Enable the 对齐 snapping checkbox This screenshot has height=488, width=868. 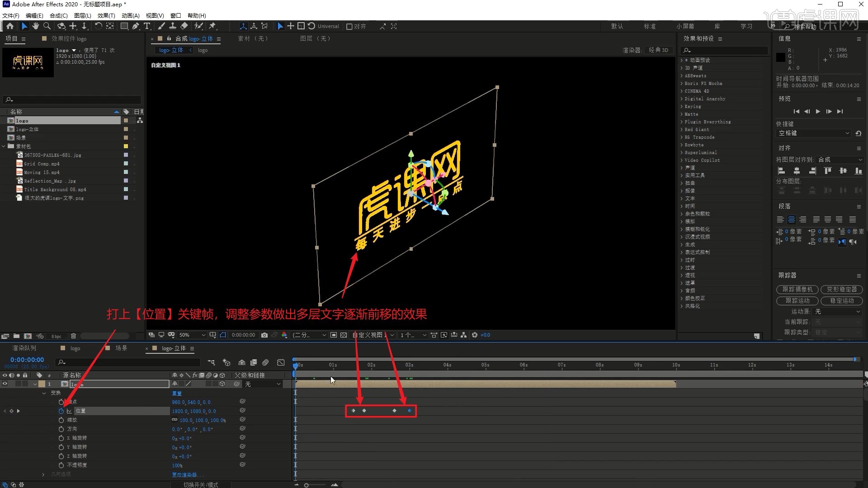click(x=349, y=27)
